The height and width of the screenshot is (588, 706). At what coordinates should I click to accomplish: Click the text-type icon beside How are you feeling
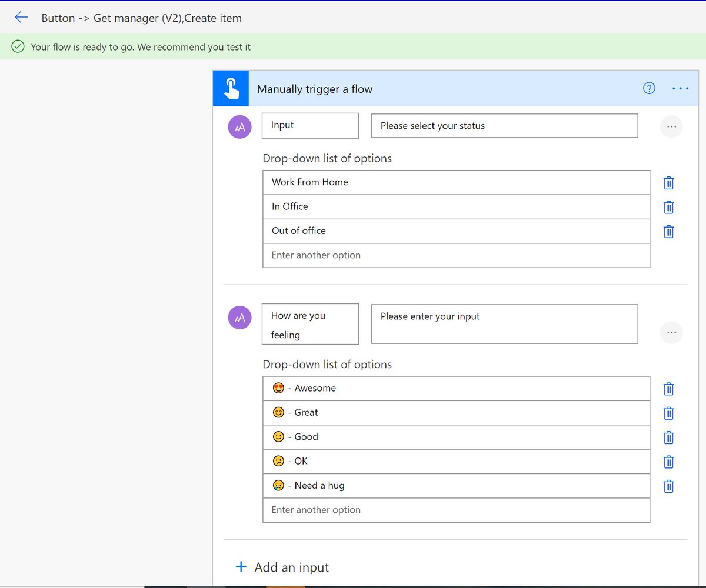click(239, 318)
